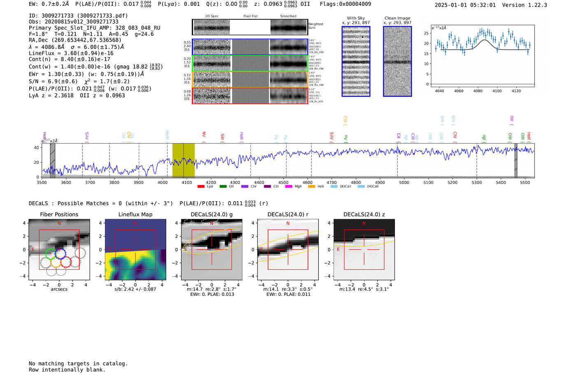
Task: Click the orange HeII legend swatch
Action: [311, 186]
